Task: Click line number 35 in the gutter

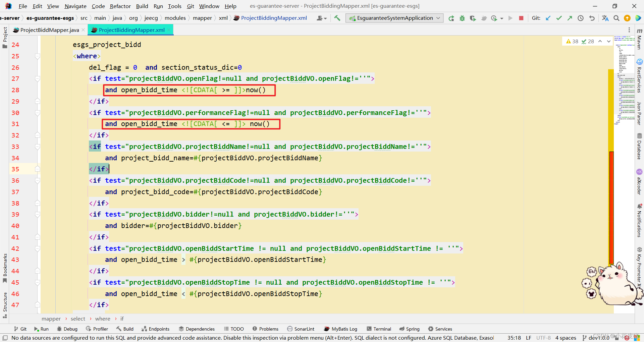Action: 15,169
